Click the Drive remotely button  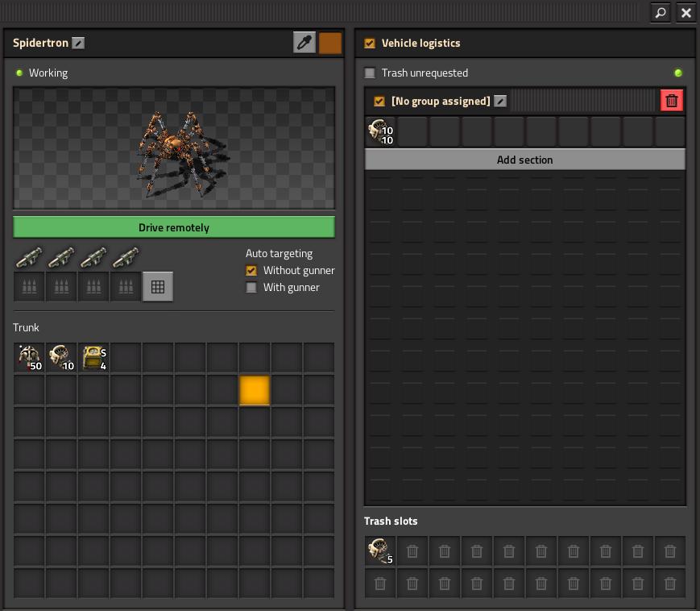point(174,227)
